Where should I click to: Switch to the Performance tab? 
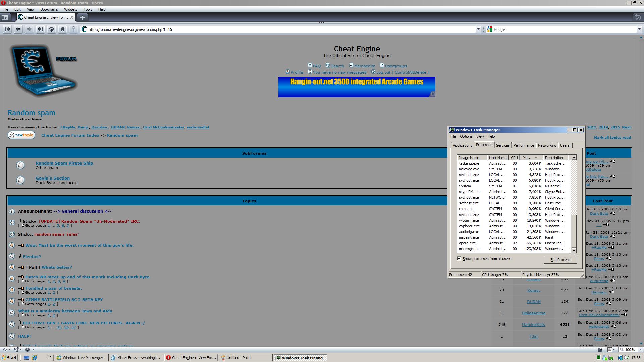(x=523, y=145)
